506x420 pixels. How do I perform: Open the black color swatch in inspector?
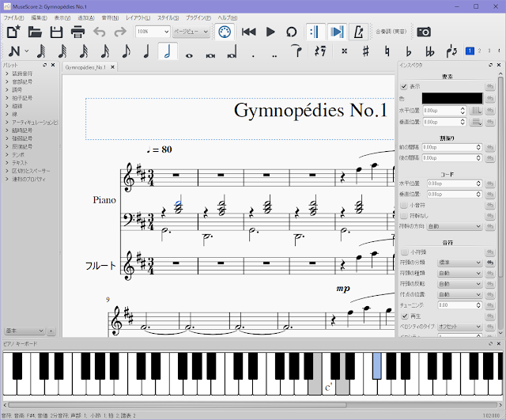coord(452,98)
